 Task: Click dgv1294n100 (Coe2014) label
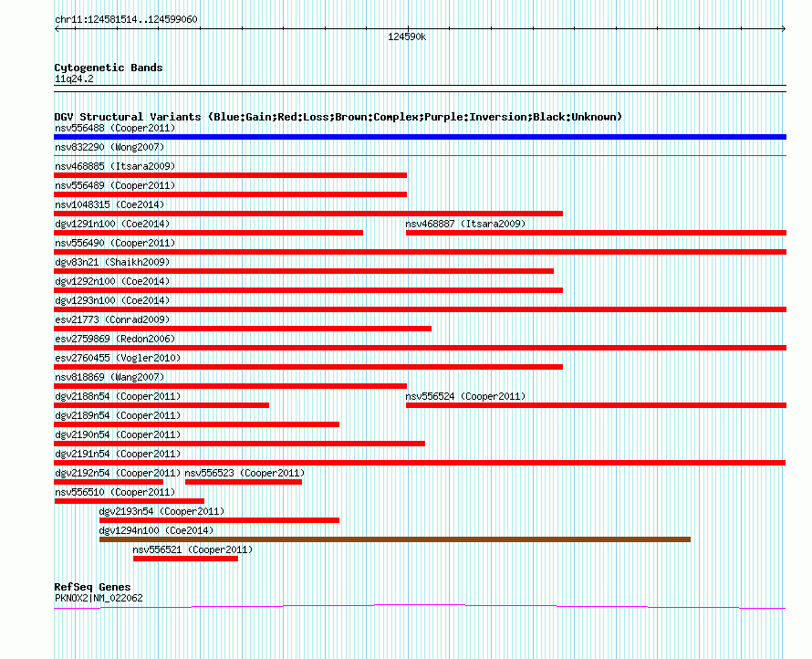(156, 530)
